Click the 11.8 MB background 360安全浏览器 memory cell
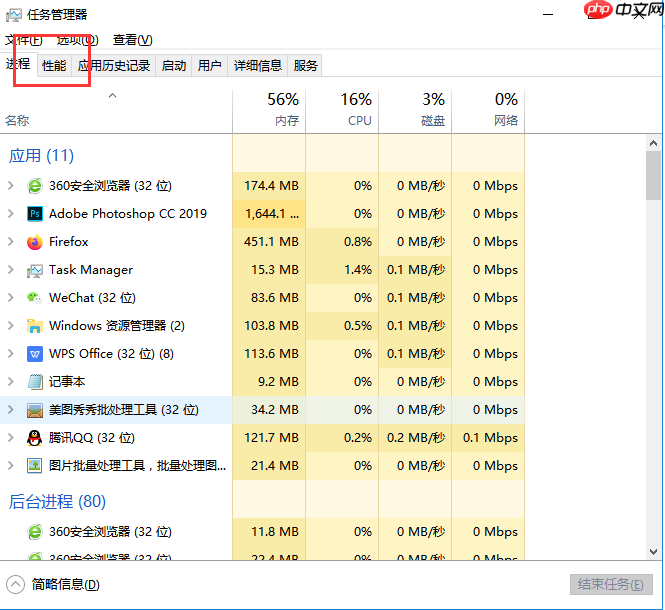This screenshot has height=610, width=665. (x=269, y=532)
